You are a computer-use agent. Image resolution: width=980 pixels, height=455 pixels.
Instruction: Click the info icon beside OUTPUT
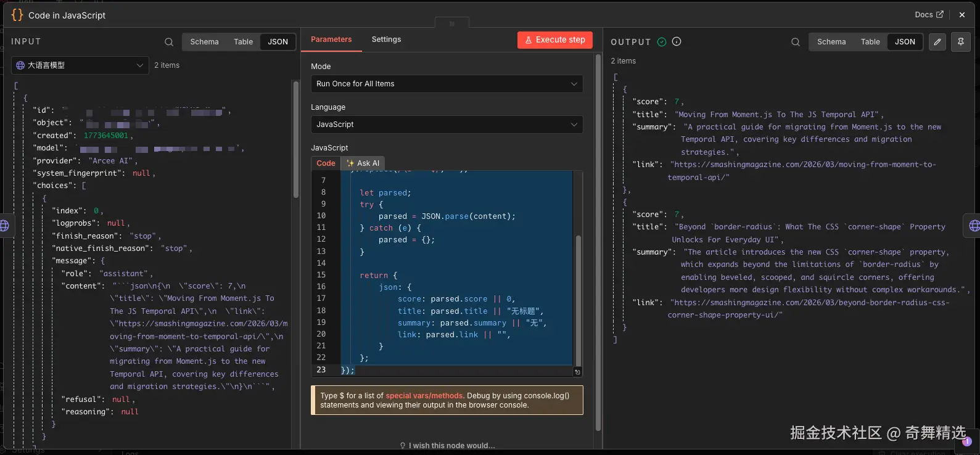(677, 42)
